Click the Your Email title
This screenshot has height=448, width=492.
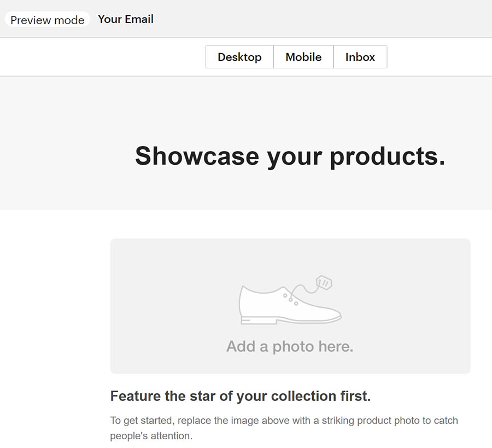click(126, 19)
